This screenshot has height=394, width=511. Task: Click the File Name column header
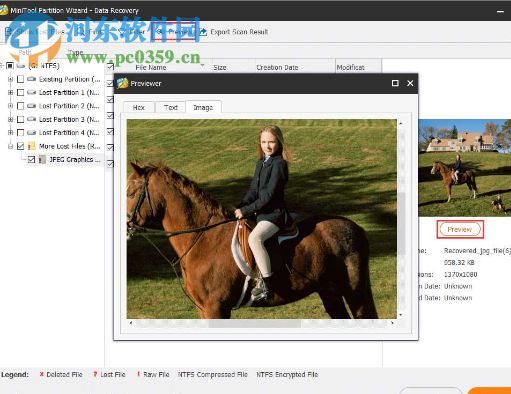pos(151,67)
